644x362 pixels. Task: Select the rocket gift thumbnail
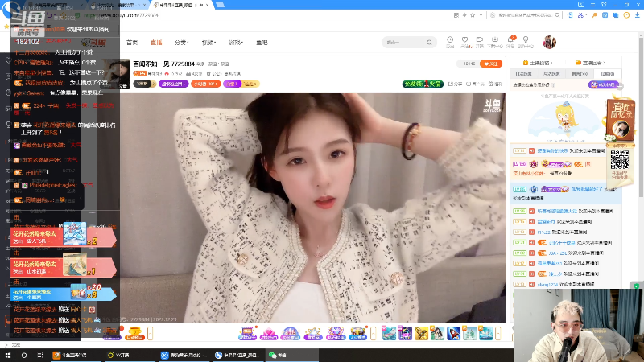(453, 333)
